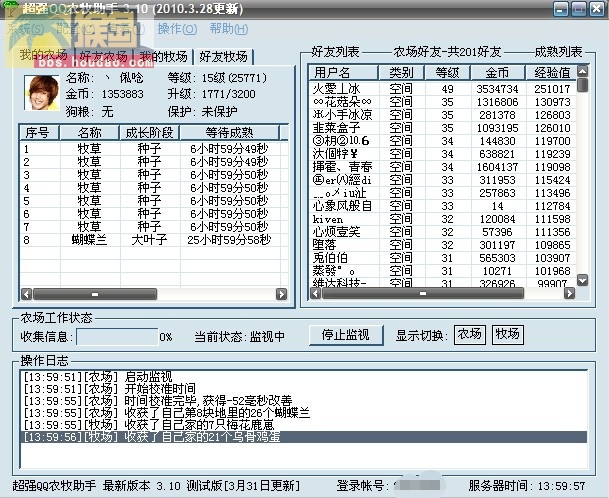Click the crop table horizontal scrollbar thumb
The height and width of the screenshot is (498, 609).
[95, 294]
